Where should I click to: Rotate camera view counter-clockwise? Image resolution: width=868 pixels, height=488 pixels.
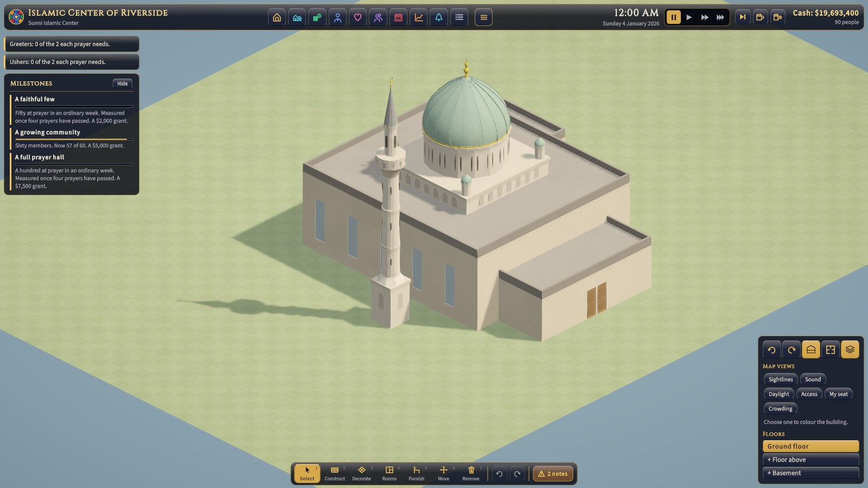coord(771,350)
